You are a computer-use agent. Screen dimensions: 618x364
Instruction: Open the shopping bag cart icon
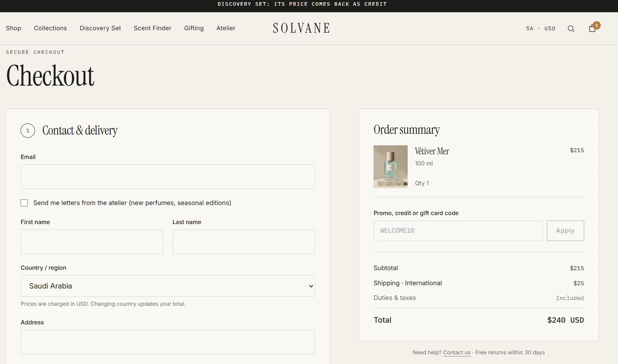point(592,28)
